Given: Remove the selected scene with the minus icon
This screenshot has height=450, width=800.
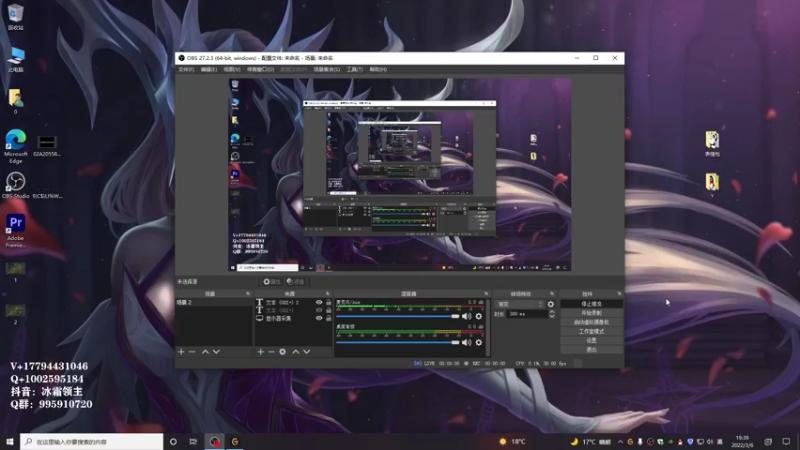Looking at the screenshot, I should pyautogui.click(x=192, y=352).
